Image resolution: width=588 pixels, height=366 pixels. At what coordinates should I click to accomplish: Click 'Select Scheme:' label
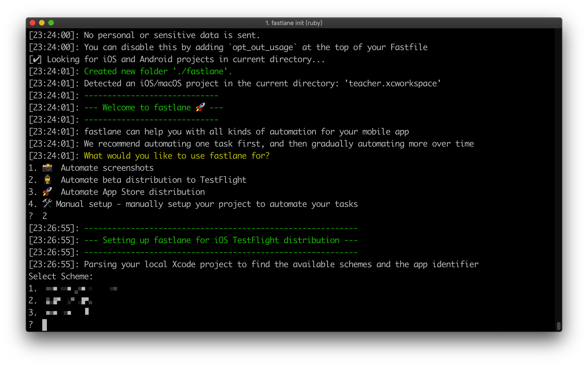coord(61,276)
